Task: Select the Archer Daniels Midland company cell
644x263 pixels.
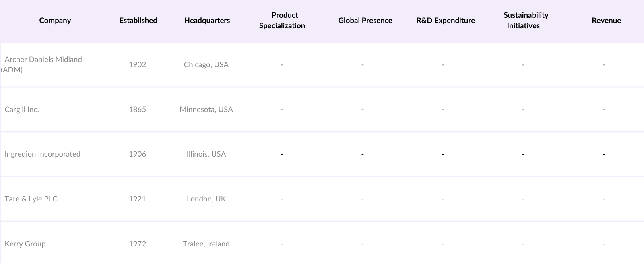Action: 43,64
